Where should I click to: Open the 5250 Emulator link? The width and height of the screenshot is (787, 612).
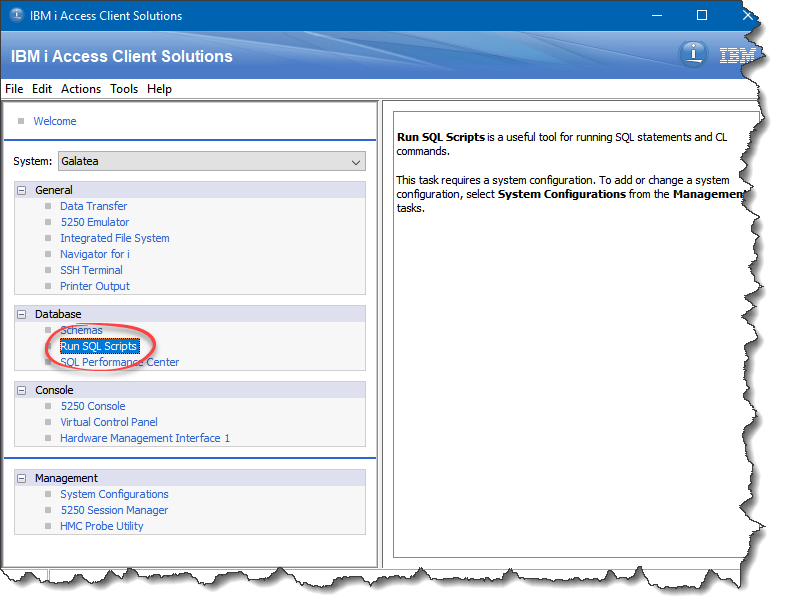point(95,222)
